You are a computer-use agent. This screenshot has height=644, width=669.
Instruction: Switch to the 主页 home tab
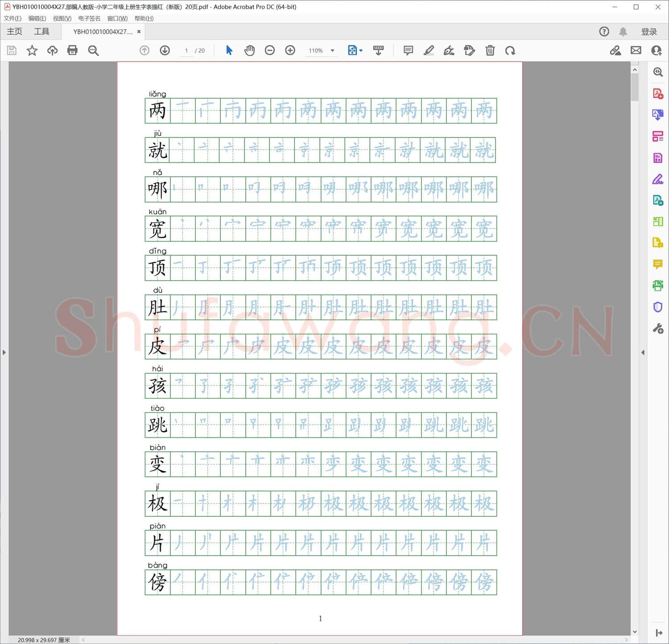pyautogui.click(x=14, y=31)
